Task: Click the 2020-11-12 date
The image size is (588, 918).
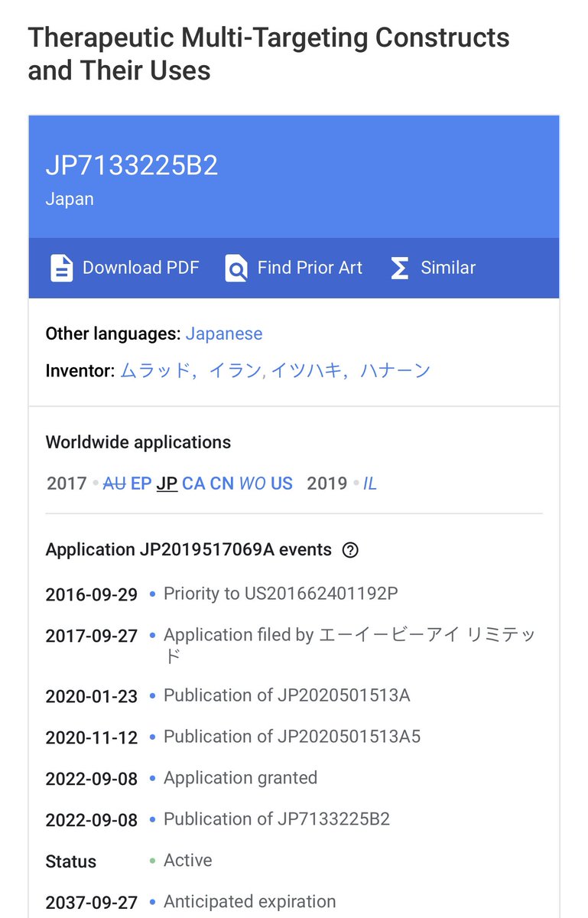Action: [x=92, y=737]
